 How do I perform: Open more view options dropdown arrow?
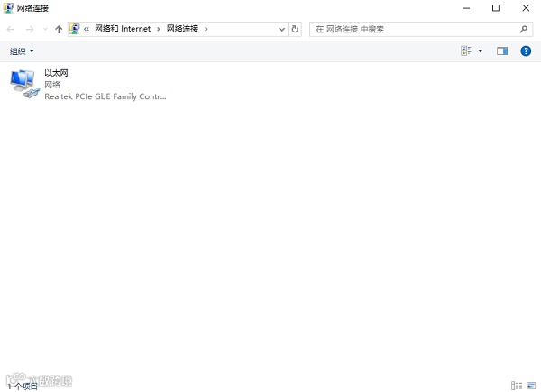481,51
